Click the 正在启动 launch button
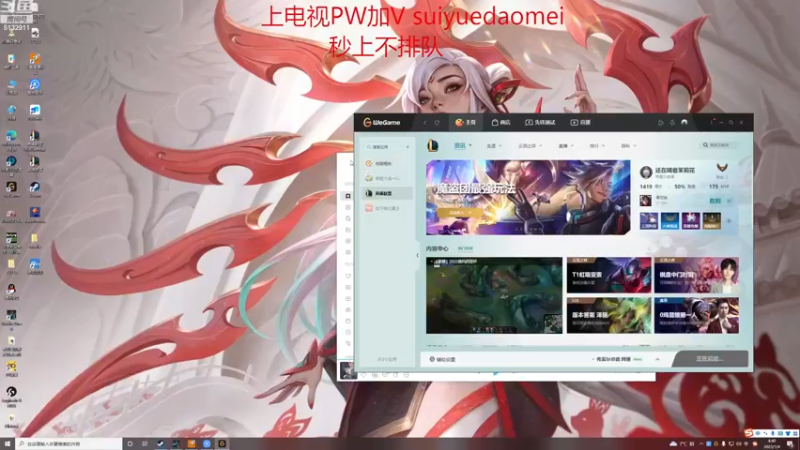This screenshot has height=450, width=800. click(710, 359)
